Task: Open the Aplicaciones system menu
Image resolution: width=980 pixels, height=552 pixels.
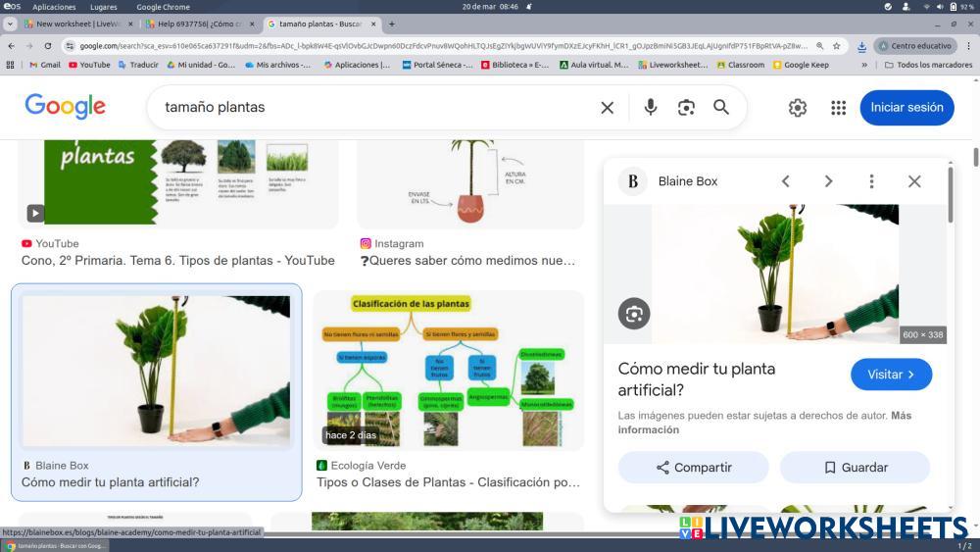Action: pyautogui.click(x=54, y=7)
